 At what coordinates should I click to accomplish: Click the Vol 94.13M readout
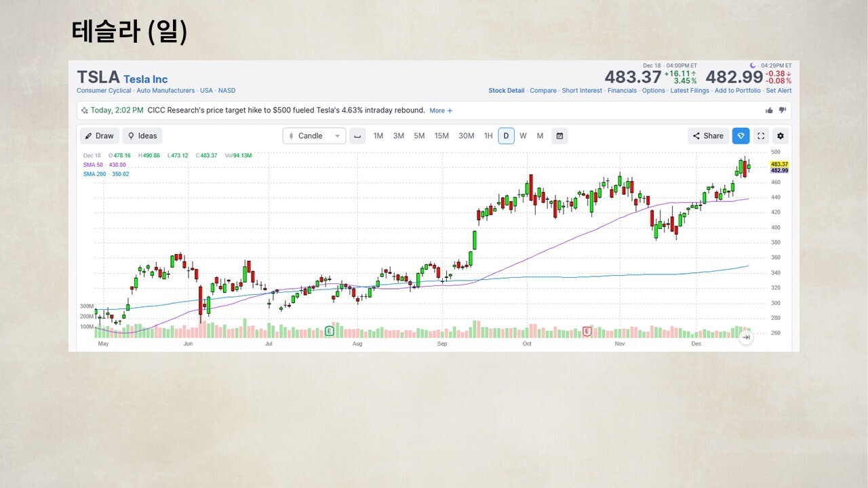coord(239,155)
